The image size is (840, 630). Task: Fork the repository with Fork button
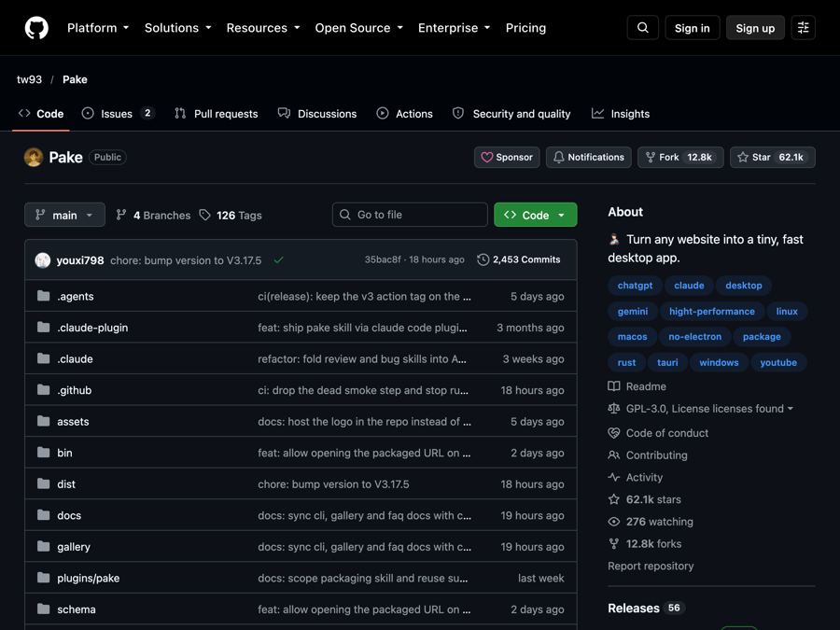click(680, 157)
